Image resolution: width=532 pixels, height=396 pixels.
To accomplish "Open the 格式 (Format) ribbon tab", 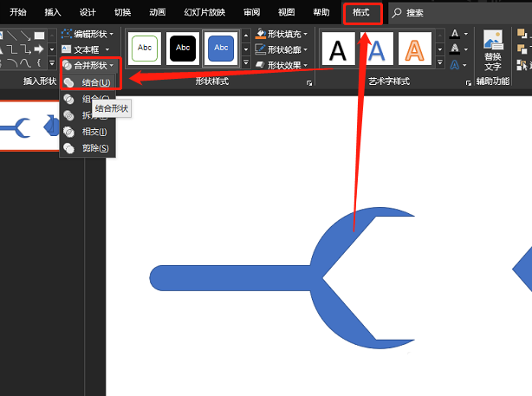I will 361,13.
